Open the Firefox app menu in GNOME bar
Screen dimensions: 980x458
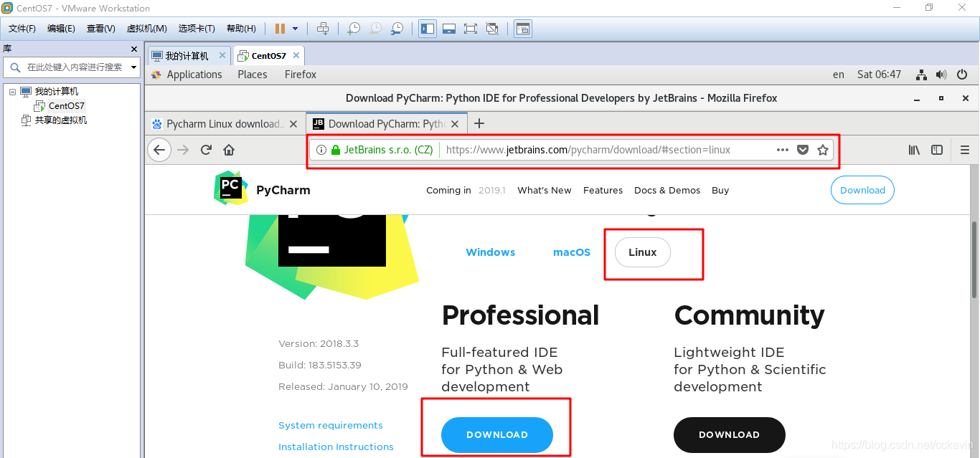click(x=301, y=75)
